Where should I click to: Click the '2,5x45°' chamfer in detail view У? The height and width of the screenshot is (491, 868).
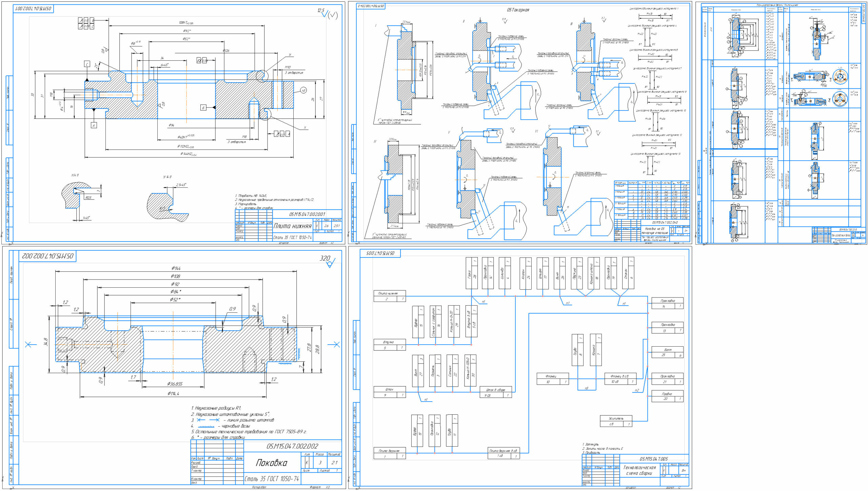pos(181,185)
